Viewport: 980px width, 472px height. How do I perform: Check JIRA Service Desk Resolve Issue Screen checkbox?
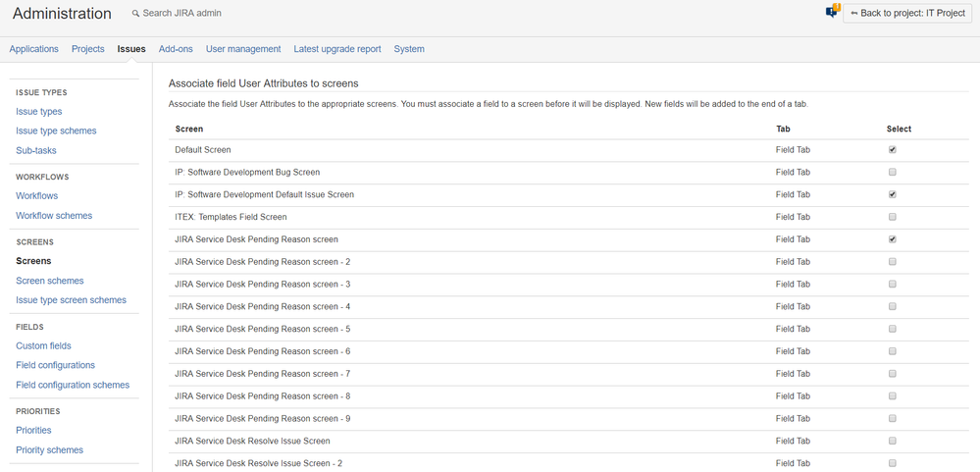[x=893, y=441]
